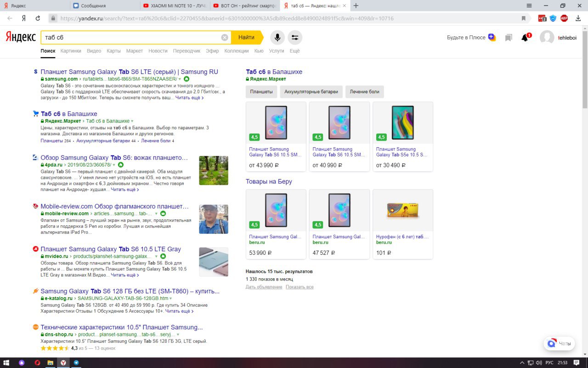The image size is (588, 368).
Task: Expand mvideo.ru result options arrow
Action: (156, 256)
